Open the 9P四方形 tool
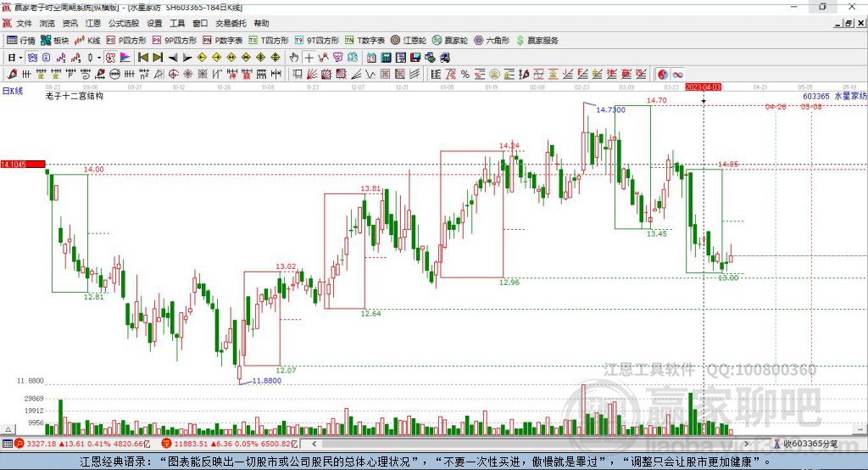This screenshot has width=868, height=470. pyautogui.click(x=175, y=41)
